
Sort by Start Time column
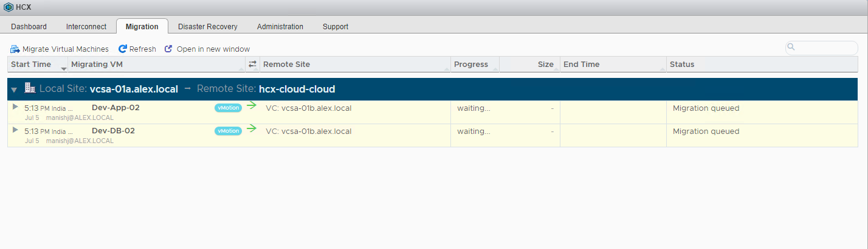(32, 65)
